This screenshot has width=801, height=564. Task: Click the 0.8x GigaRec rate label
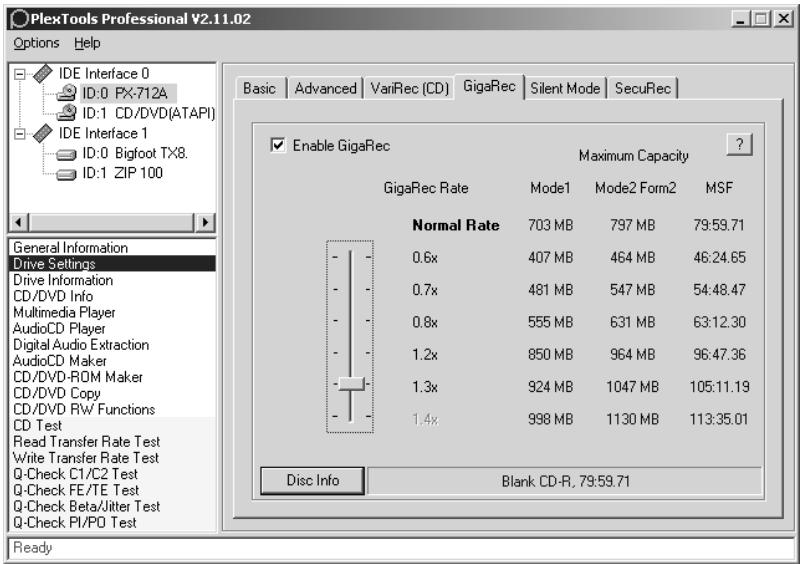click(x=425, y=322)
